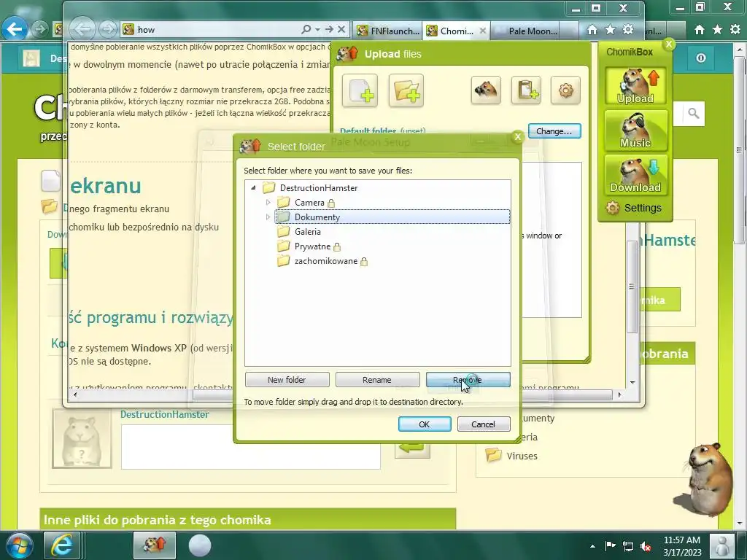Click the vertical scrollbar of front browser
Screen dimensions: 747x560
click(x=632, y=286)
